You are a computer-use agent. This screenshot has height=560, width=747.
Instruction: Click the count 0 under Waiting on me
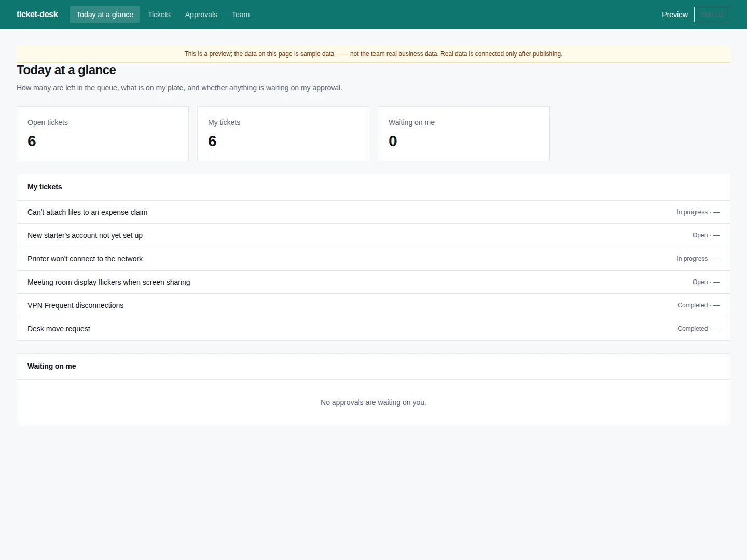pos(393,141)
